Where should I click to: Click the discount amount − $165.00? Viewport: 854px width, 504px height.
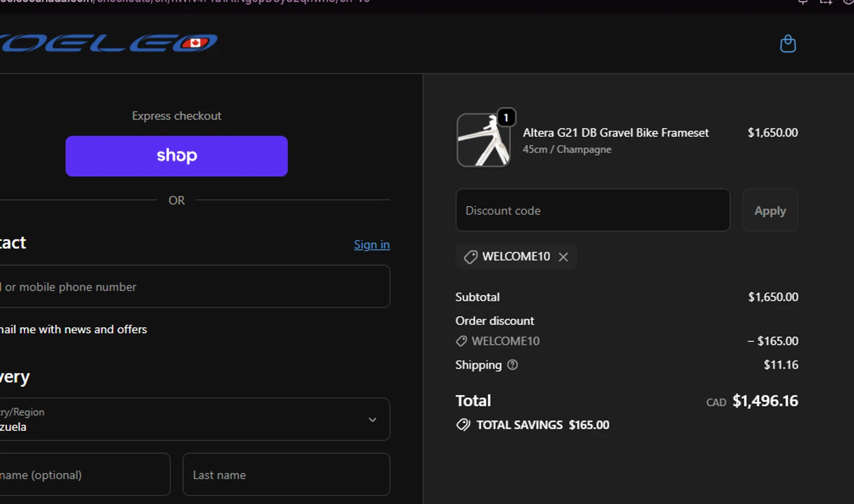[773, 341]
